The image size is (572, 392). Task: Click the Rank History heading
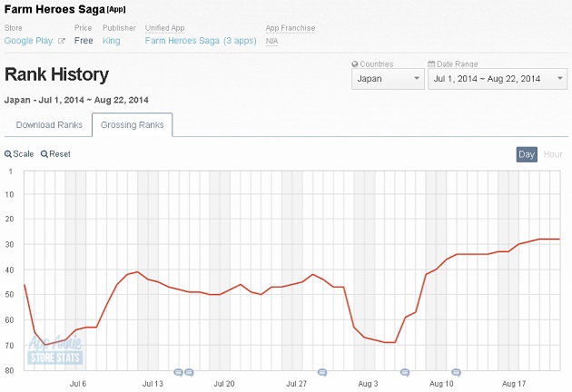tap(56, 74)
